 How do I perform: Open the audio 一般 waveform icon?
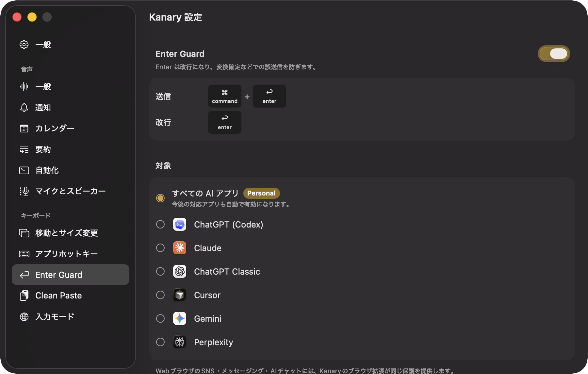(24, 86)
